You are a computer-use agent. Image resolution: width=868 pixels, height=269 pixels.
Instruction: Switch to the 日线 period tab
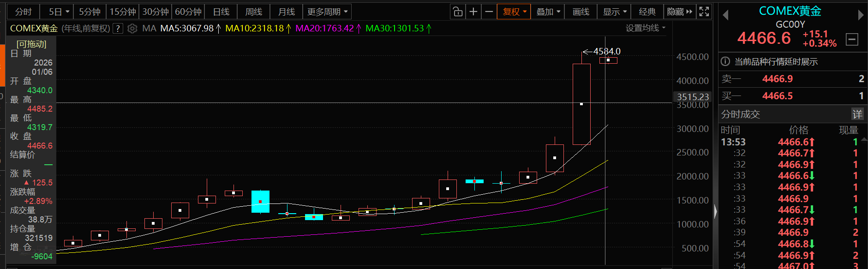click(x=221, y=12)
